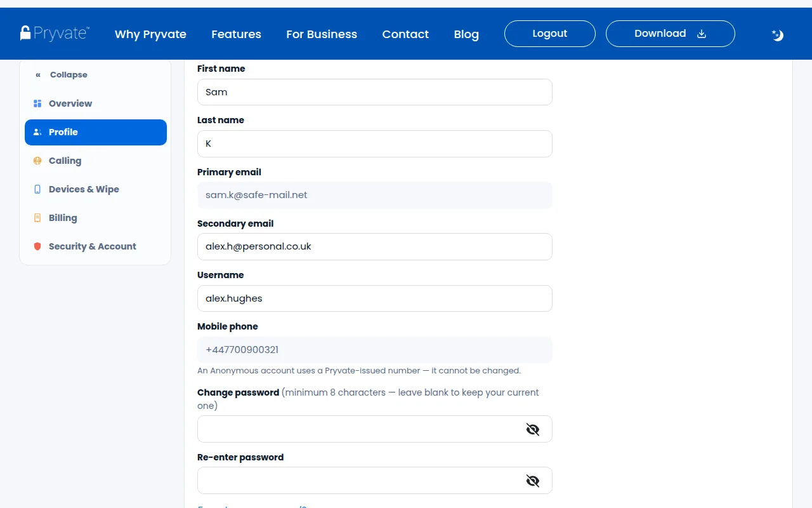
Task: Click the Devices & Wipe phone icon
Action: click(37, 189)
